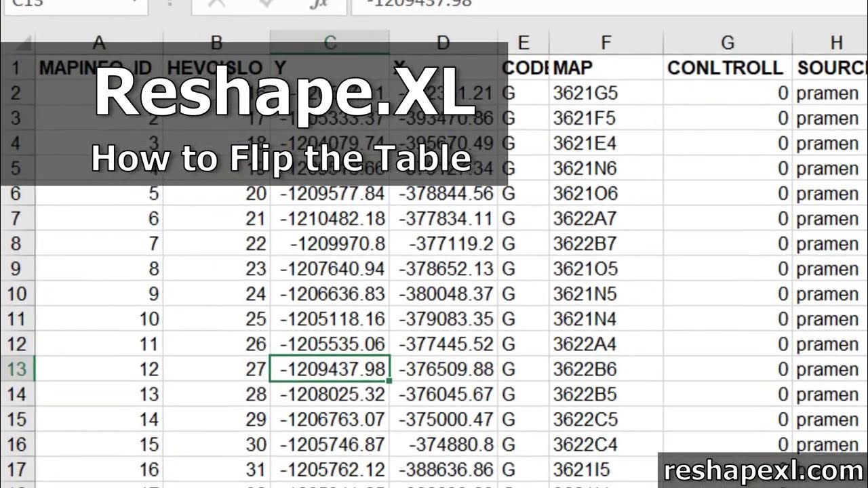Click cell with value -375000.47
868x488 pixels.
point(443,420)
